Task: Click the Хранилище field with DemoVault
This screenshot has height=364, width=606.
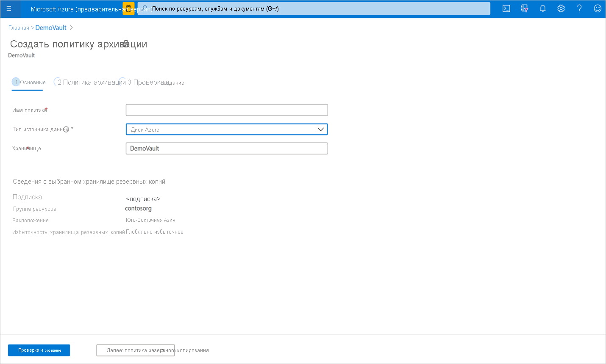Action: [227, 149]
